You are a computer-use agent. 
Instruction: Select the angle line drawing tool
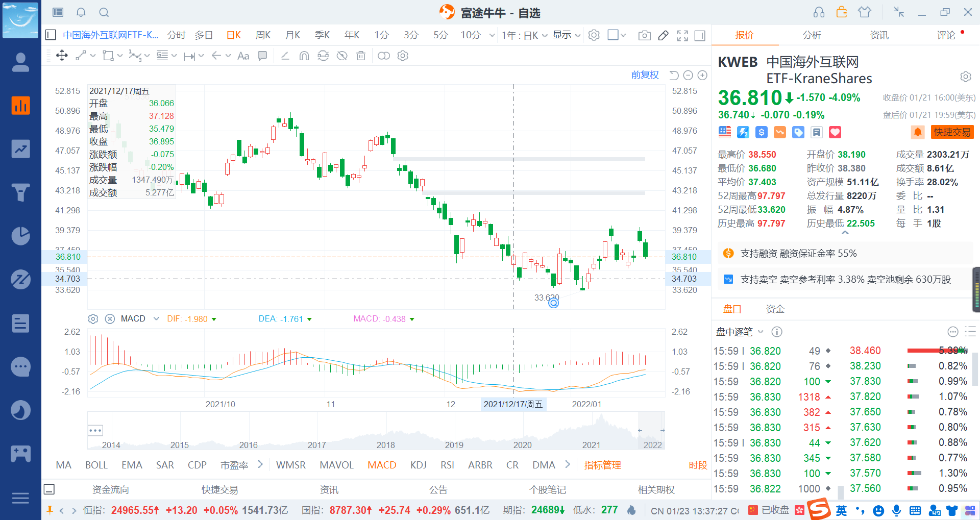pyautogui.click(x=285, y=56)
